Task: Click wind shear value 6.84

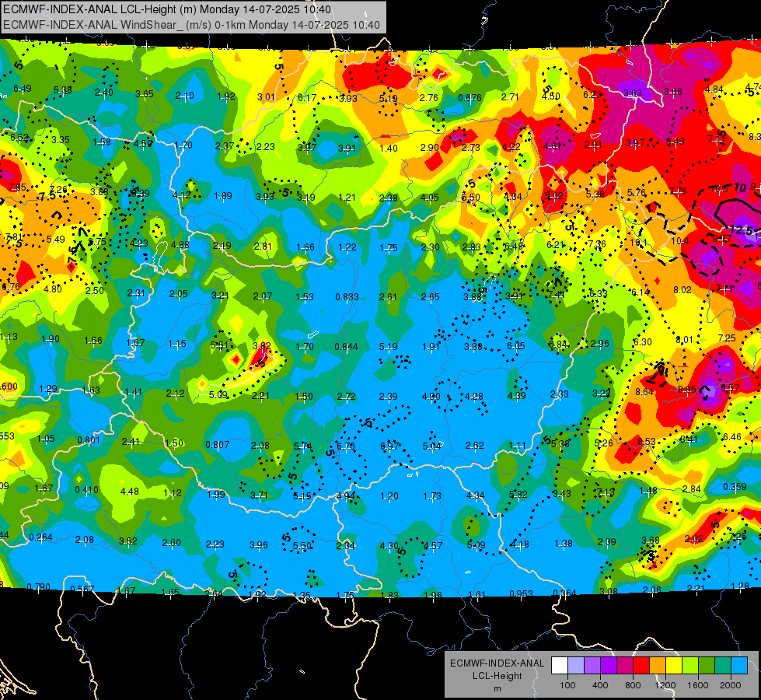Action: click(558, 344)
